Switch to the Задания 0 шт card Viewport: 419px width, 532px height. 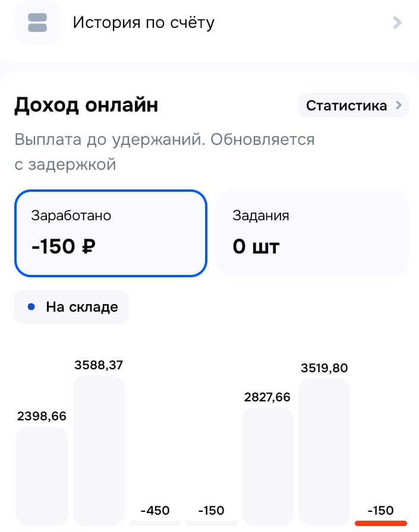[x=312, y=233]
